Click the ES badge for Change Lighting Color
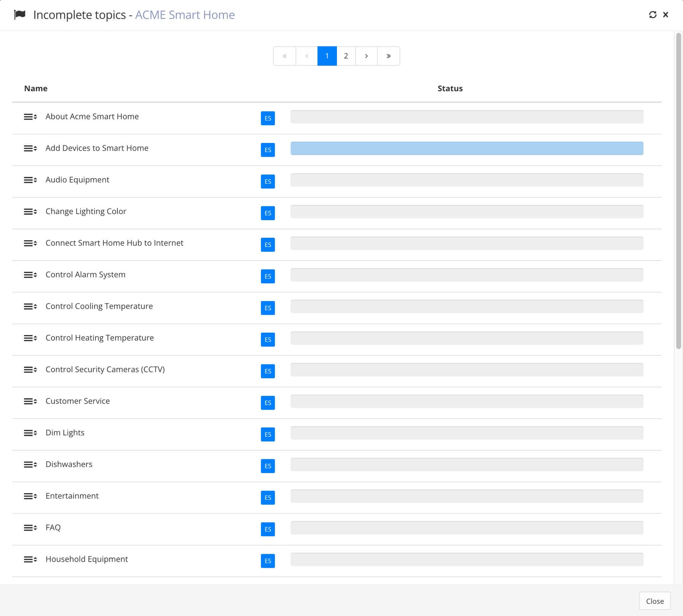Screen dimensions: 683x616 coord(268,213)
